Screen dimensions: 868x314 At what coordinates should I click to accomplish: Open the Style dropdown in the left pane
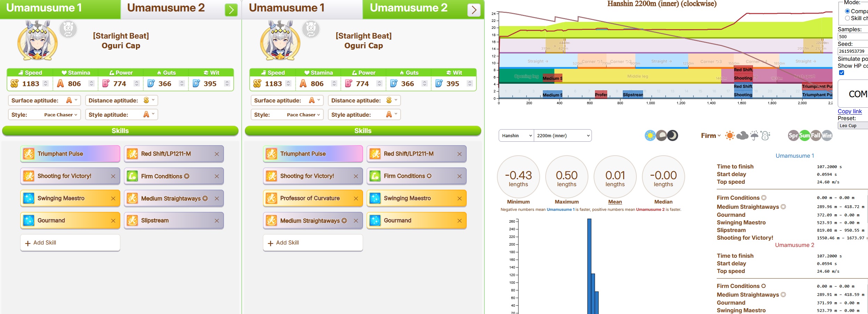(x=45, y=115)
